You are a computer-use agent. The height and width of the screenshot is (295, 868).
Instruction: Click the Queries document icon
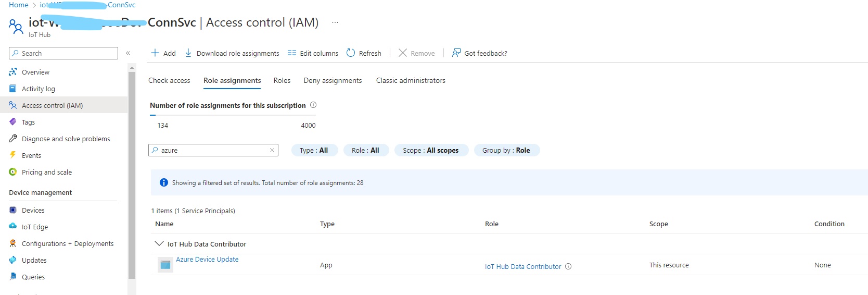13,277
